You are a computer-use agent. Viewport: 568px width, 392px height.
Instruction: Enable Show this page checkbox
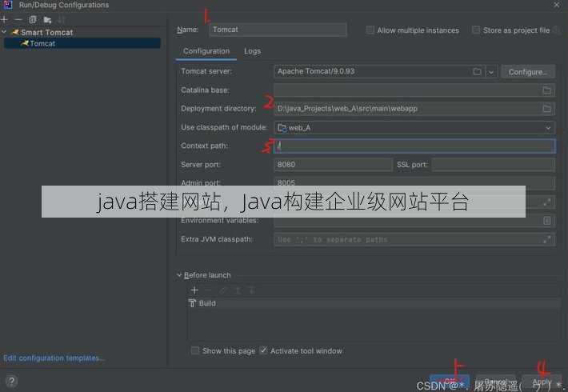(195, 350)
